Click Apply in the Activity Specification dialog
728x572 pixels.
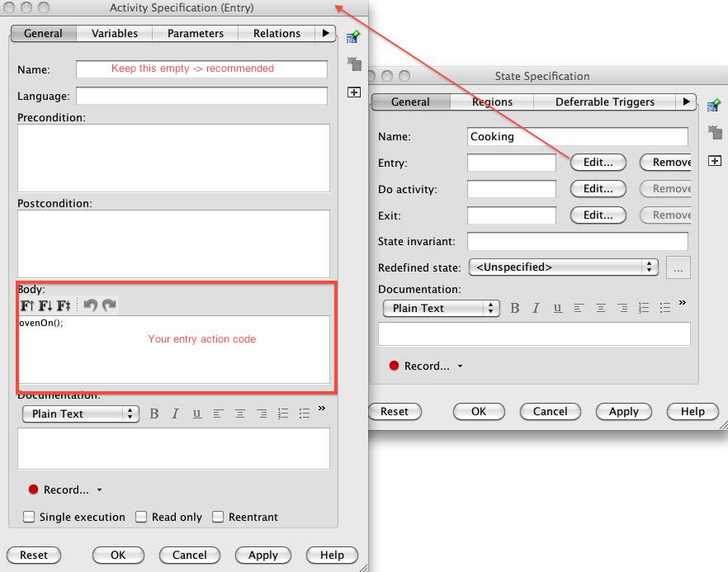pos(263,555)
